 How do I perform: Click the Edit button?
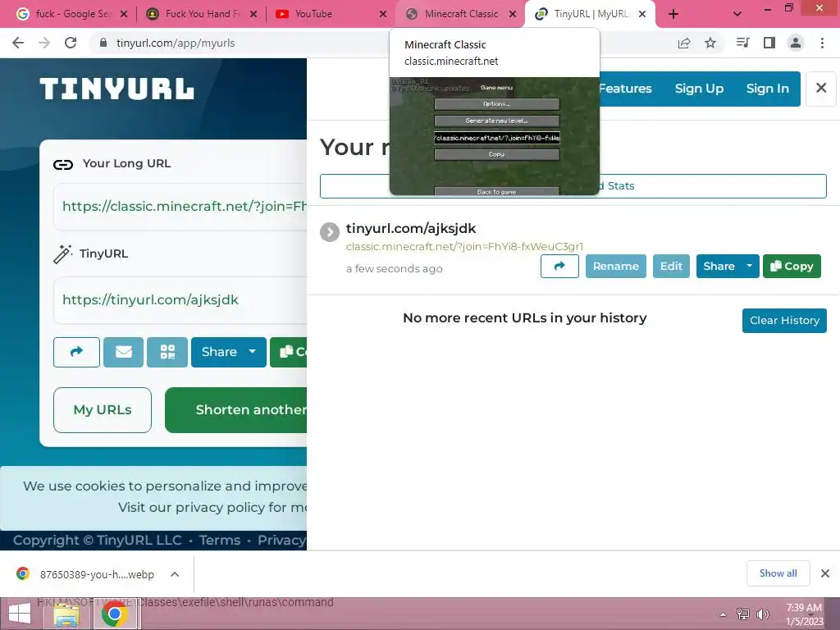(671, 267)
